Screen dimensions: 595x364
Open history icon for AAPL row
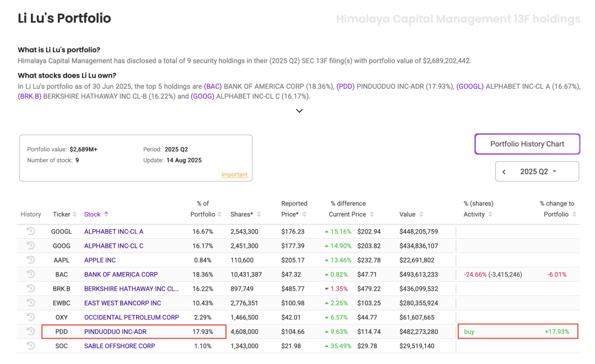pyautogui.click(x=31, y=260)
